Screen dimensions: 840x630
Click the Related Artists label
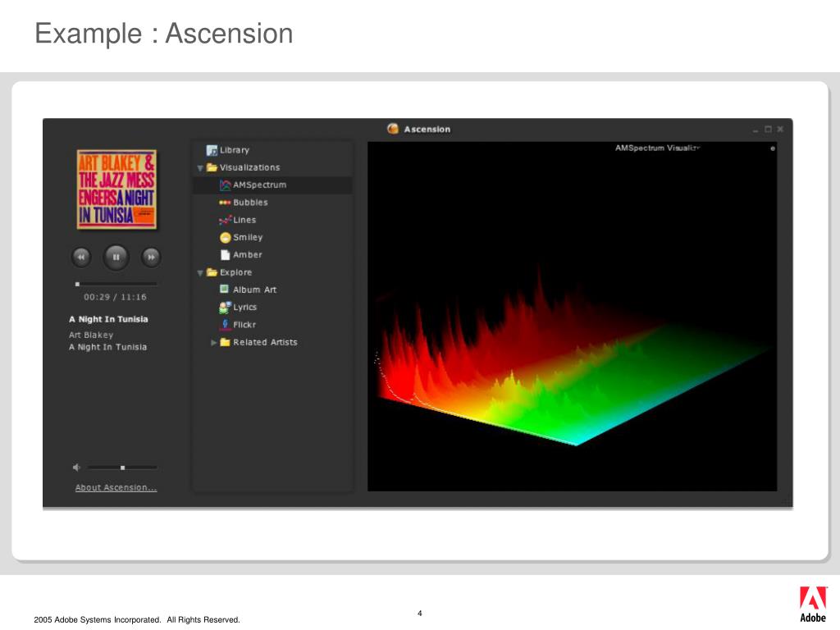click(265, 342)
